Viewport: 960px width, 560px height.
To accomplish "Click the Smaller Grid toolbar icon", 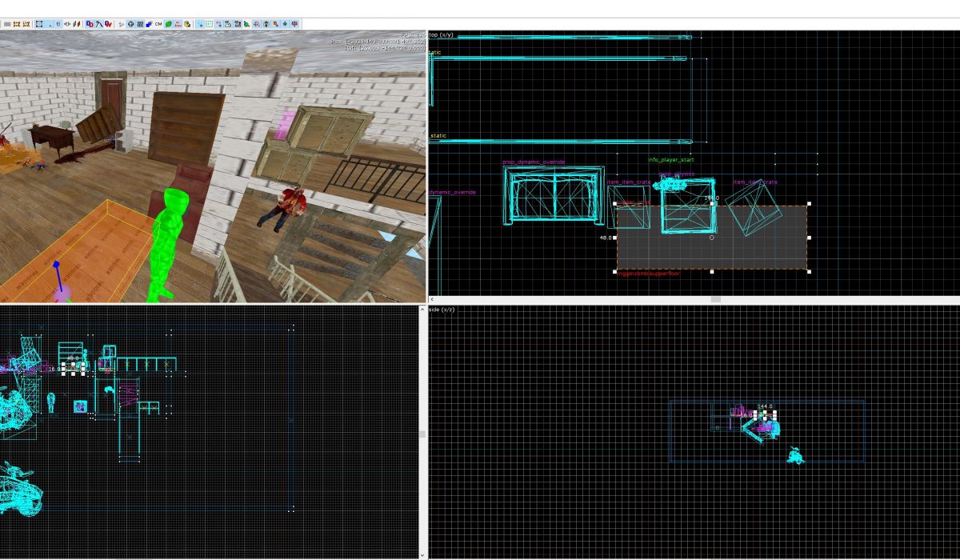I will click(17, 24).
